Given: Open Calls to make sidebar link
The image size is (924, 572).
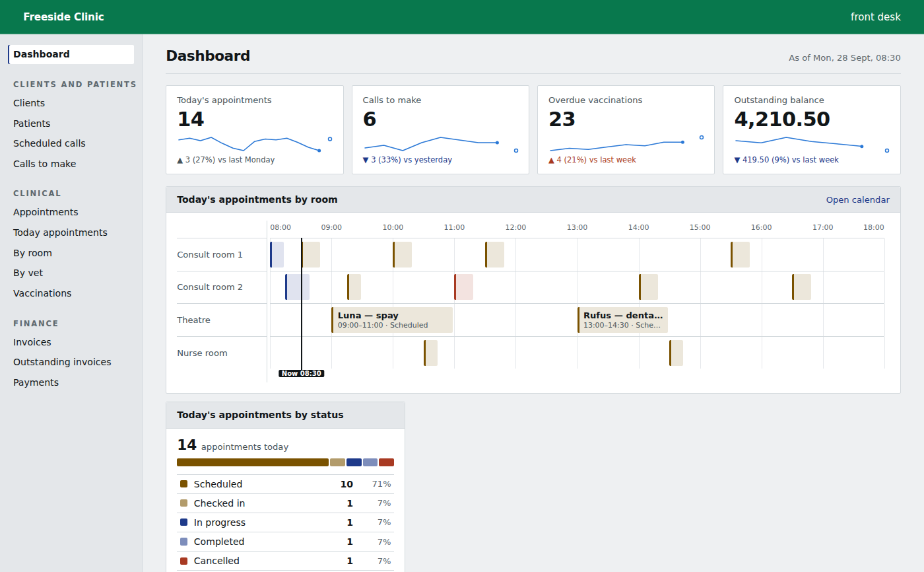Looking at the screenshot, I should (x=44, y=164).
